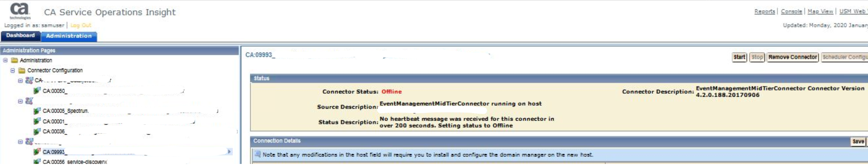The image size is (868, 166).
Task: Click the 'Status Description:' label
Action: point(348,123)
